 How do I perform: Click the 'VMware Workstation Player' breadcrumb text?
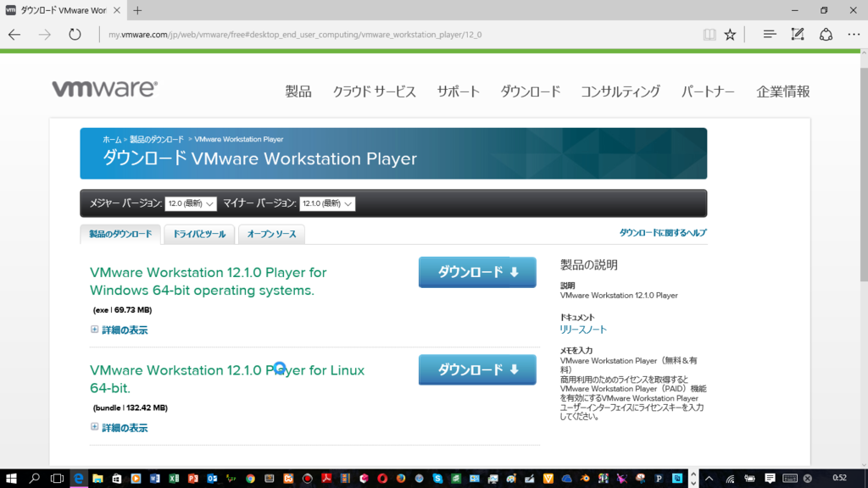click(x=238, y=140)
